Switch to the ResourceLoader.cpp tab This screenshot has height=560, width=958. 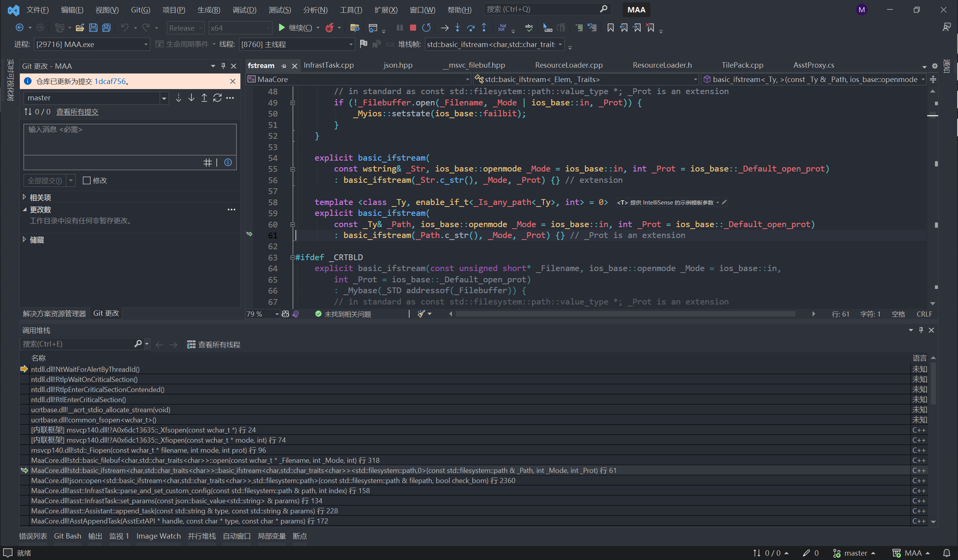[x=569, y=65]
